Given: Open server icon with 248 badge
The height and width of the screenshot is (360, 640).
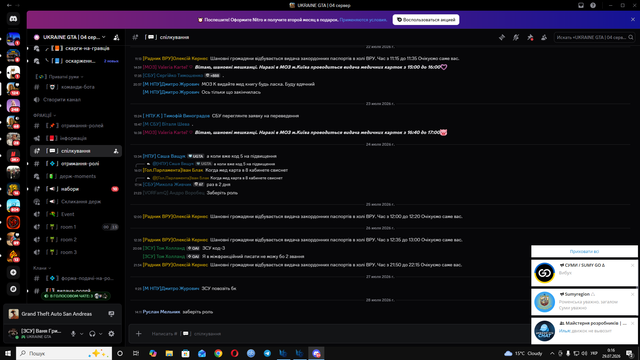Looking at the screenshot, I should click(13, 105).
